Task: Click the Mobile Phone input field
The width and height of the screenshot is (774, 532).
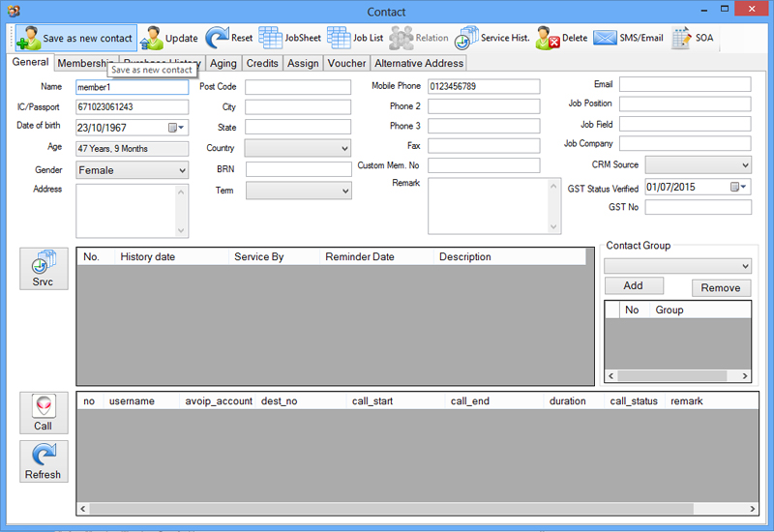Action: click(x=484, y=86)
